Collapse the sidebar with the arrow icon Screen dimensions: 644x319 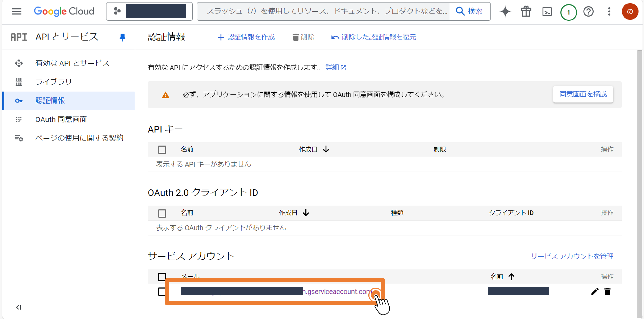(19, 307)
